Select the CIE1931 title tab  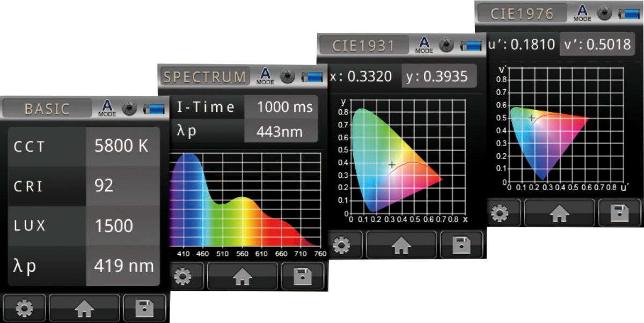coord(363,45)
